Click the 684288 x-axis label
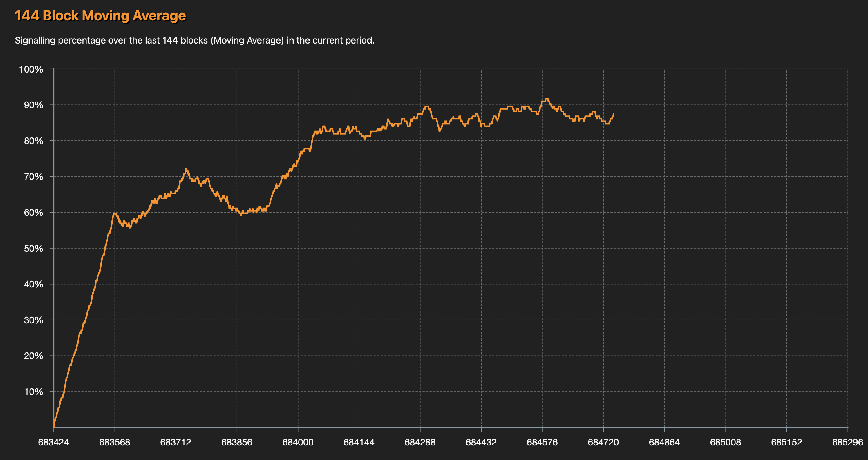The image size is (868, 460). coord(420,443)
